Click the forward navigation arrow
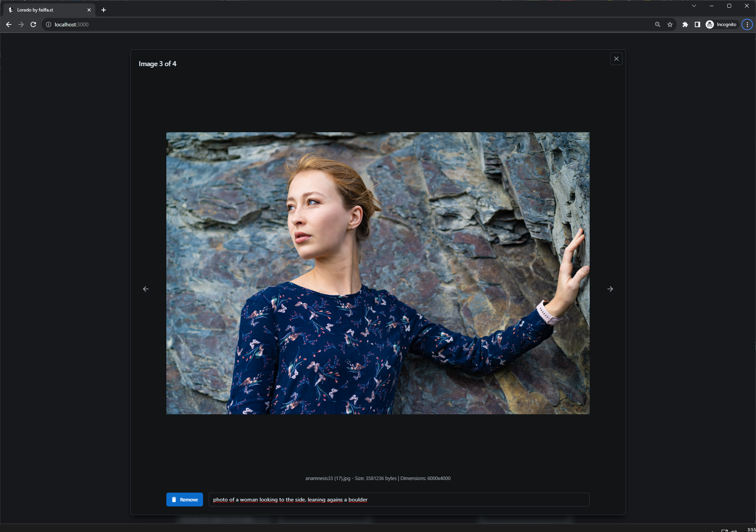 21,24
